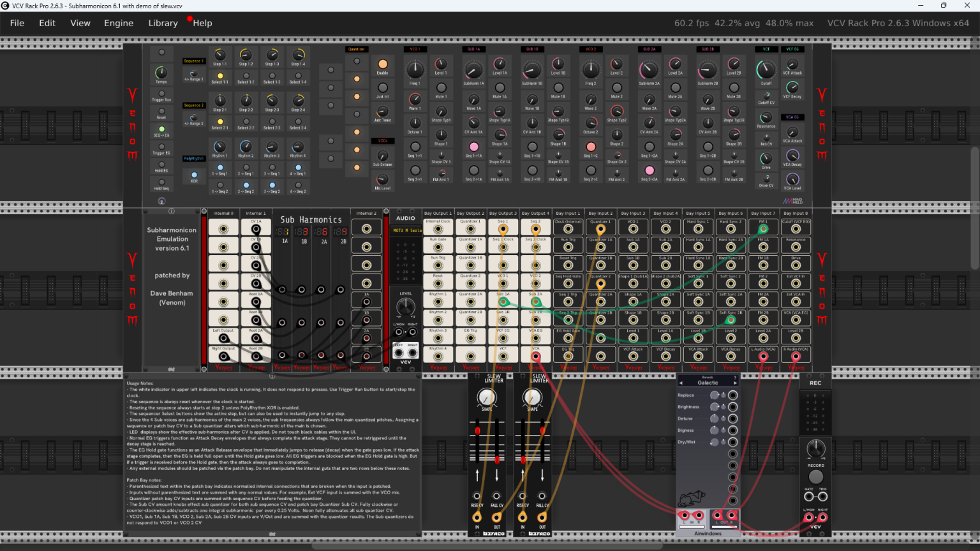980x551 pixels.
Task: Select next Airwindows effect with right arrow
Action: click(x=735, y=383)
